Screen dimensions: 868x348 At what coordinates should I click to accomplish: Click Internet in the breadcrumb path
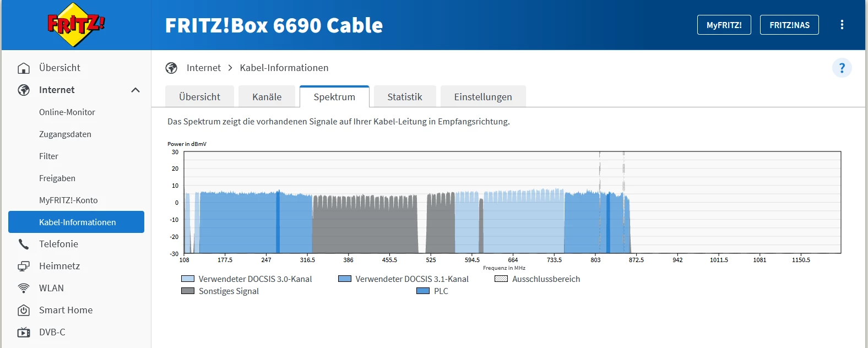coord(203,68)
